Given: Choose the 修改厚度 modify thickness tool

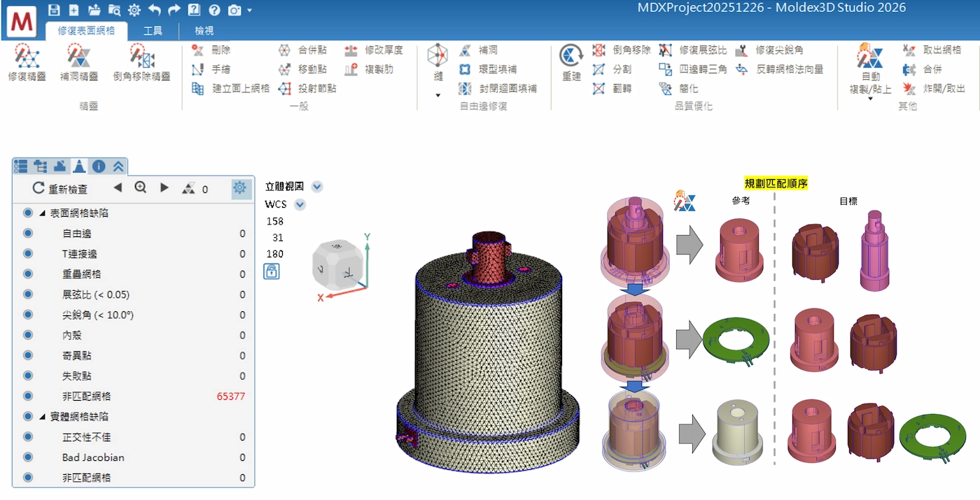Looking at the screenshot, I should [x=374, y=50].
